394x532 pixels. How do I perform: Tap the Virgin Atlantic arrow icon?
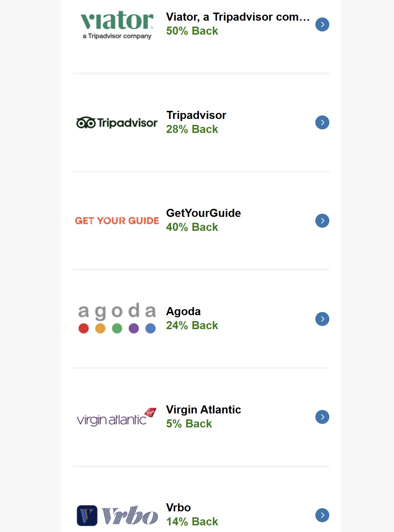tap(322, 417)
